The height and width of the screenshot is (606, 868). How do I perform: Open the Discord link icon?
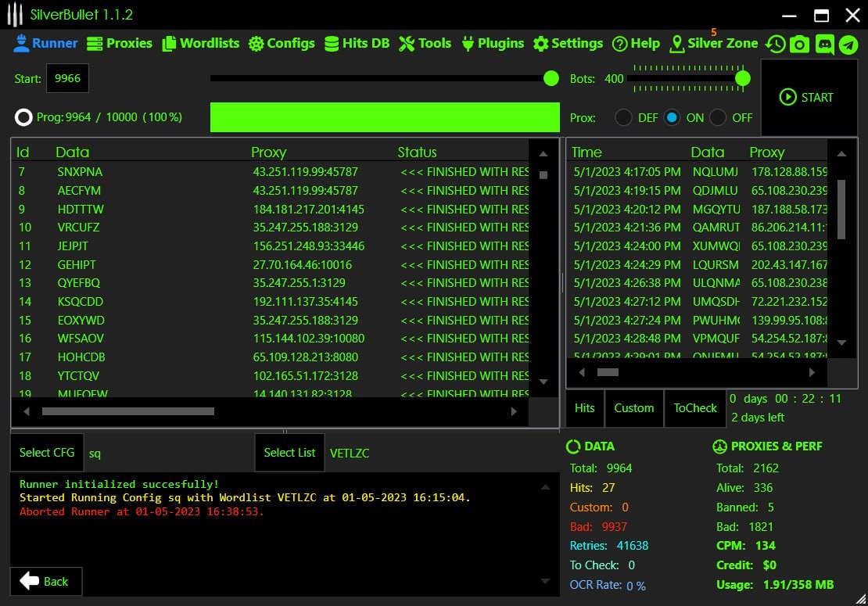pyautogui.click(x=824, y=45)
